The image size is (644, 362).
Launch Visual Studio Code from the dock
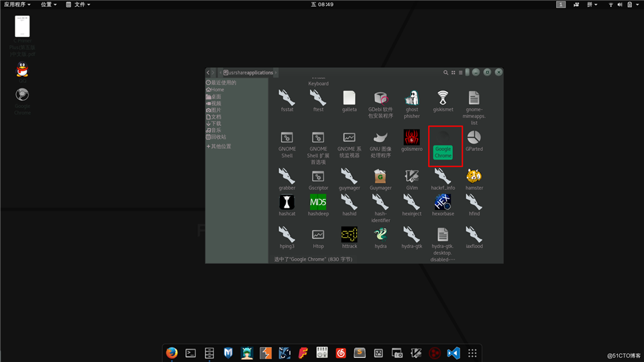click(x=453, y=353)
